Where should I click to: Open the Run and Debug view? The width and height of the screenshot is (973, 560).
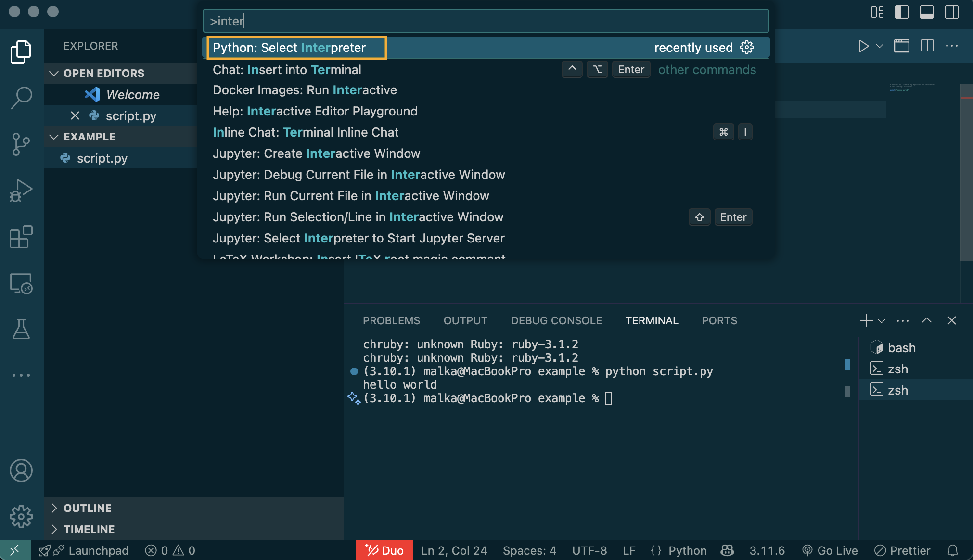[21, 191]
